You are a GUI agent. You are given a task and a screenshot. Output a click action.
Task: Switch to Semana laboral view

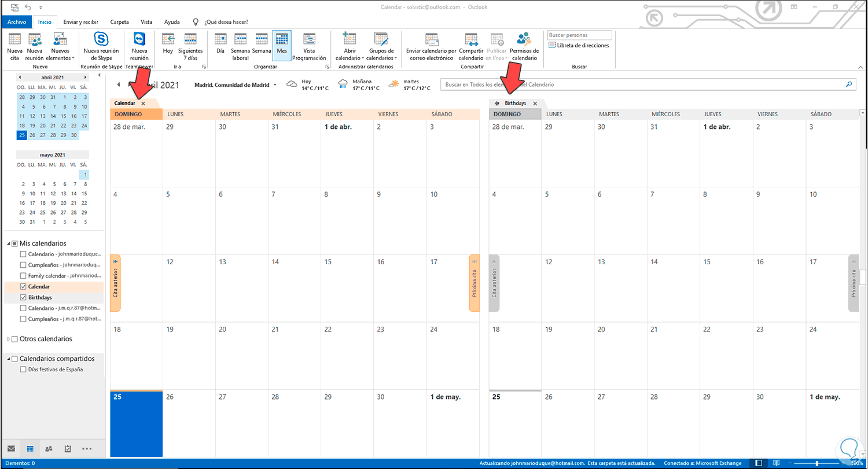click(240, 46)
